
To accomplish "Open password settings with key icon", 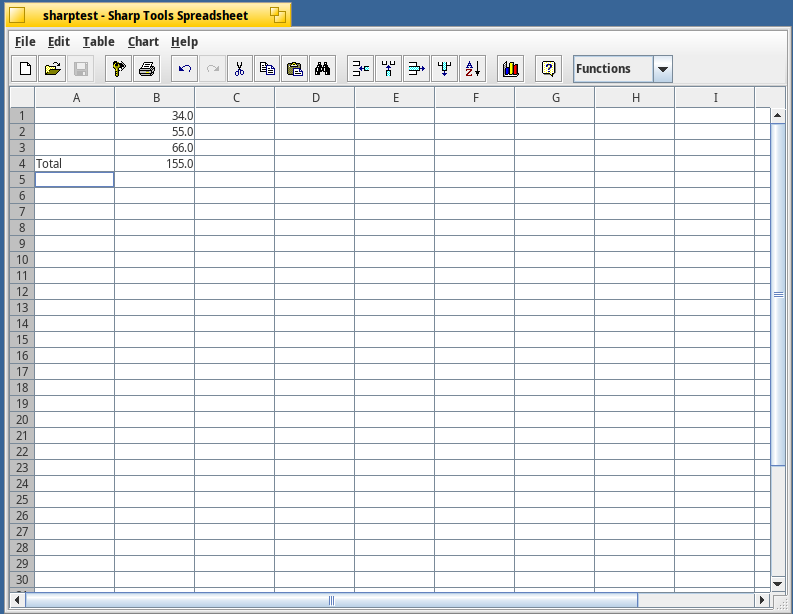I will point(119,69).
